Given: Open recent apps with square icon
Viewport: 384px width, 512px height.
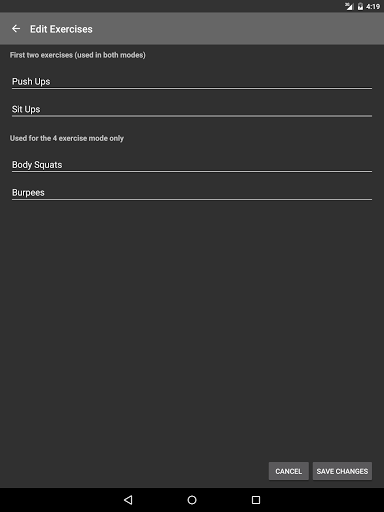Looking at the screenshot, I should click(x=256, y=500).
